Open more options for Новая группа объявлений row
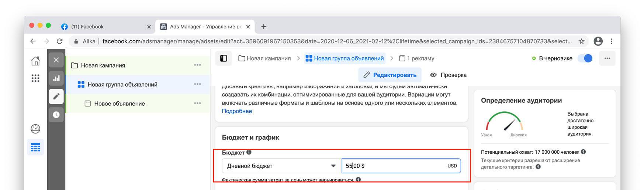The image size is (644, 190). click(198, 84)
